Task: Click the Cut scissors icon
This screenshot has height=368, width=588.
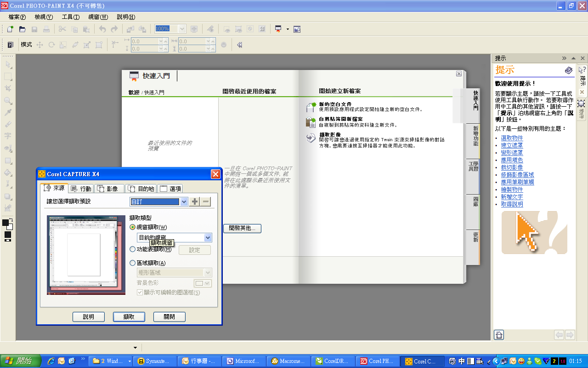Action: coord(62,29)
